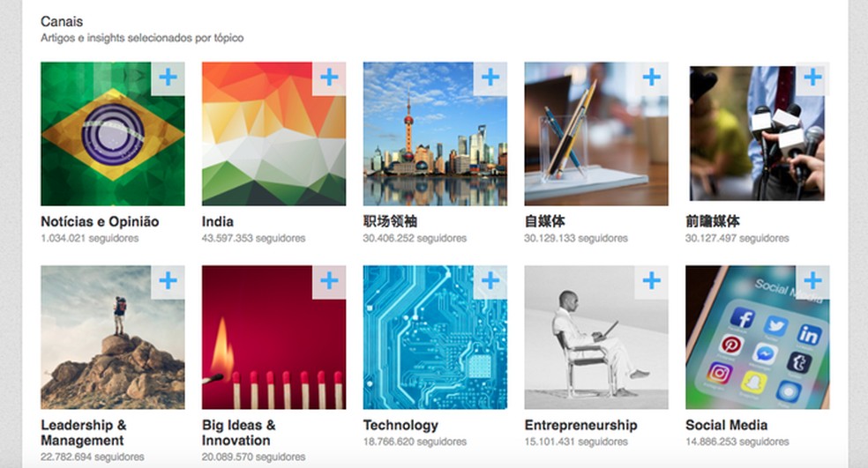Open the Notícias e Opinião title link
The width and height of the screenshot is (868, 468).
[x=100, y=222]
